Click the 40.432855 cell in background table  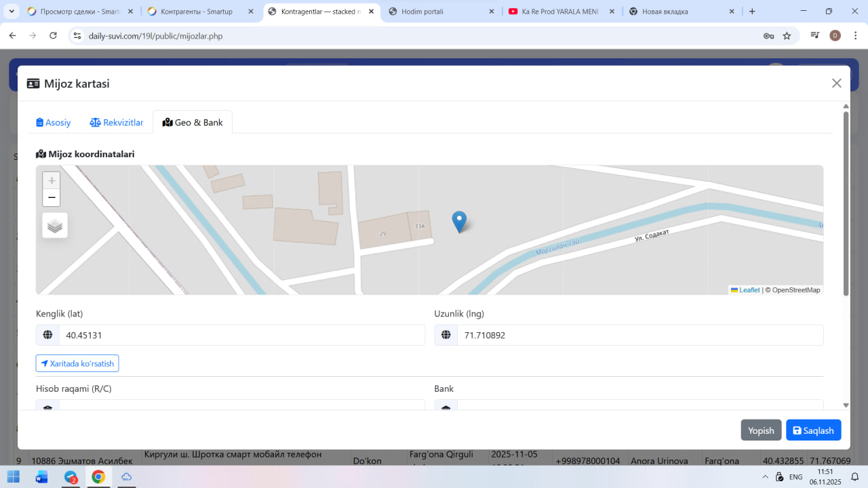pos(783,461)
